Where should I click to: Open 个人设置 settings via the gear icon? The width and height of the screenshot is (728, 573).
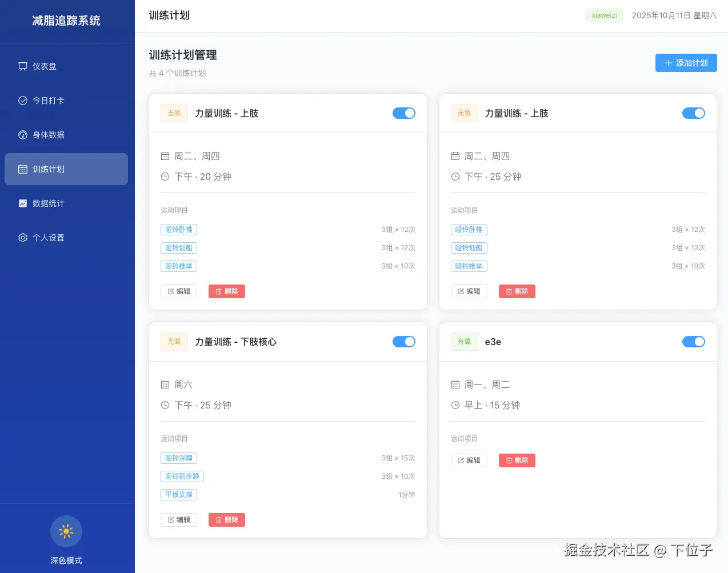pyautogui.click(x=23, y=238)
